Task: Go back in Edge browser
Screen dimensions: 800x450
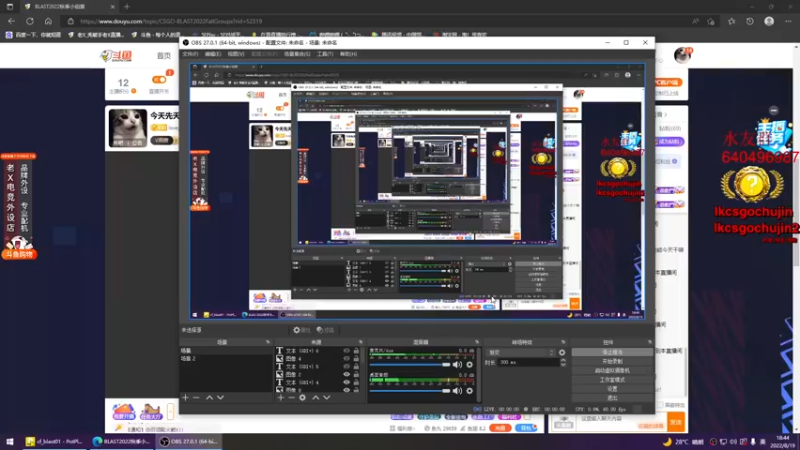Action: 12,21
